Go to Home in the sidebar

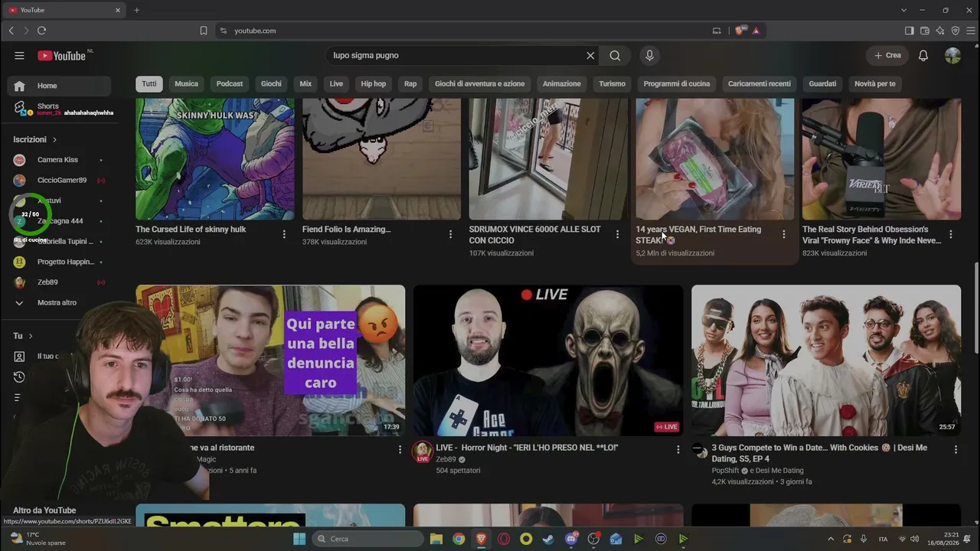[60, 86]
